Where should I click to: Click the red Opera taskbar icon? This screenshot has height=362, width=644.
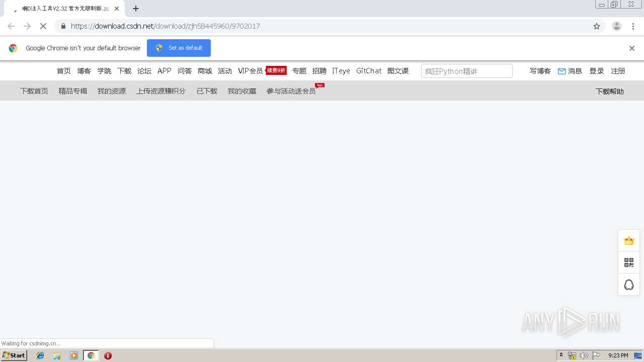pyautogui.click(x=108, y=355)
